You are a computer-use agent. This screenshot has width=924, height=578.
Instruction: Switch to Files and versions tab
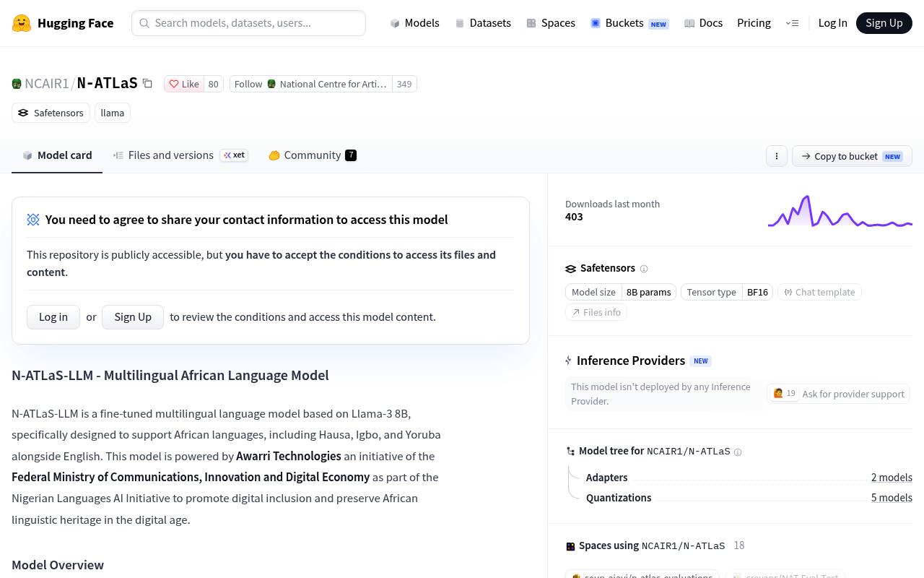click(x=180, y=155)
